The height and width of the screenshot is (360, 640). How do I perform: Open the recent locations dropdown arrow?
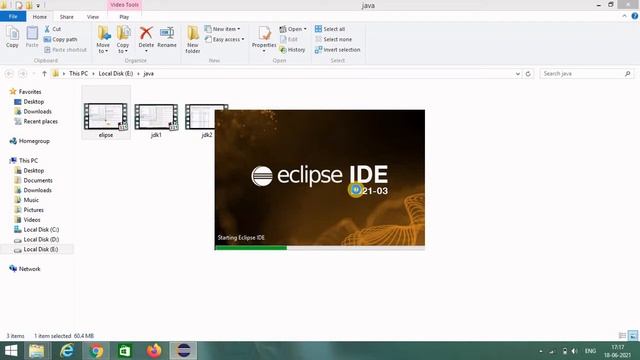[x=34, y=73]
